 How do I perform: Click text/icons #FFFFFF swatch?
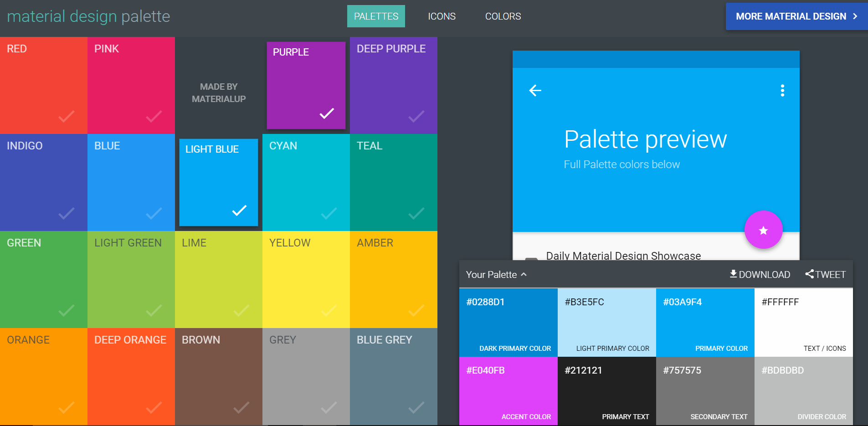click(x=804, y=323)
